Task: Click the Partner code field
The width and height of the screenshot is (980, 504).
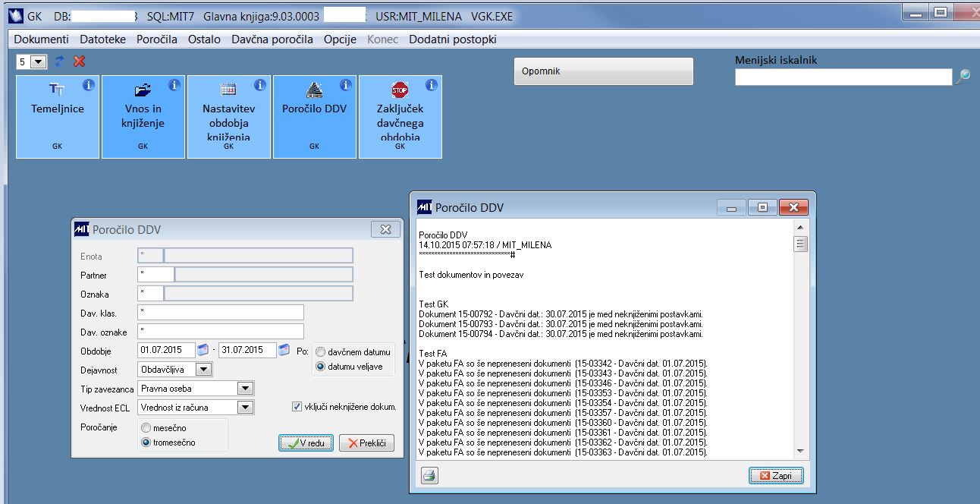Action: point(155,274)
